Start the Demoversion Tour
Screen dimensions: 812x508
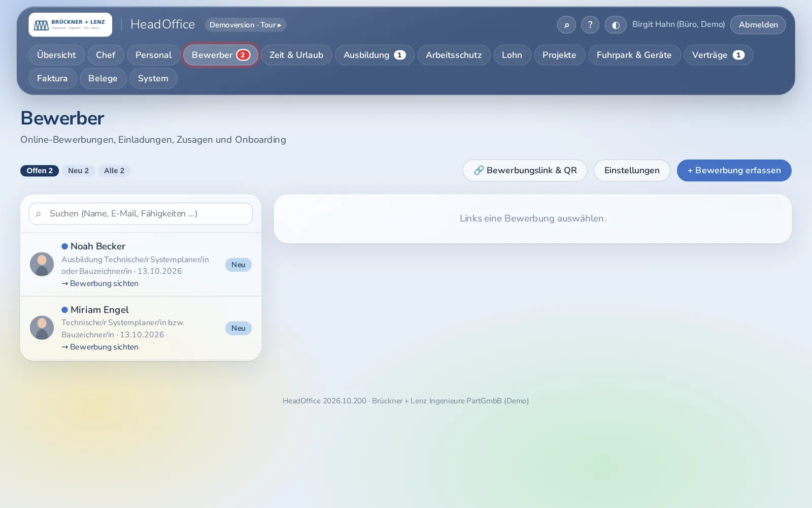point(246,24)
